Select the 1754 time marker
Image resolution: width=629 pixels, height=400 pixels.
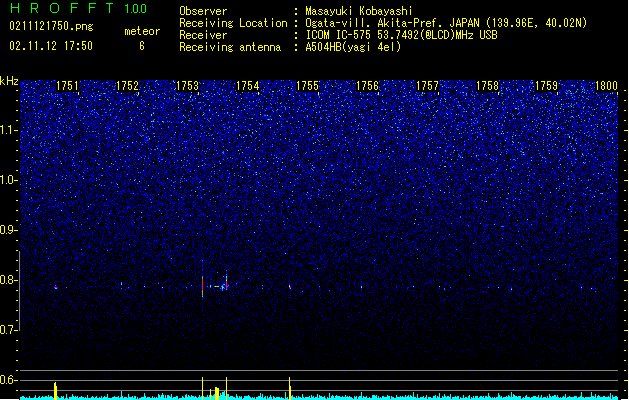point(248,86)
